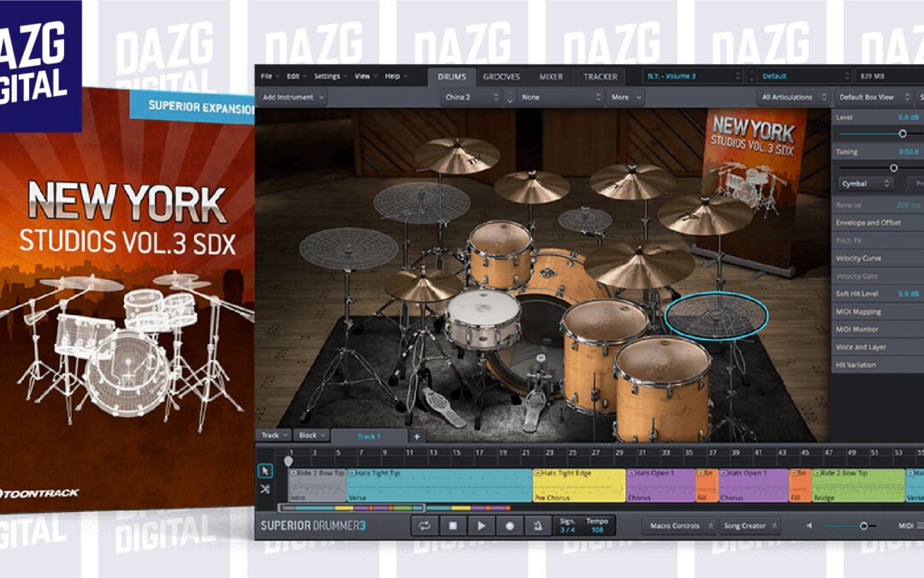The width and height of the screenshot is (924, 578).
Task: Open the China 2 instrument selector
Action: (x=472, y=98)
